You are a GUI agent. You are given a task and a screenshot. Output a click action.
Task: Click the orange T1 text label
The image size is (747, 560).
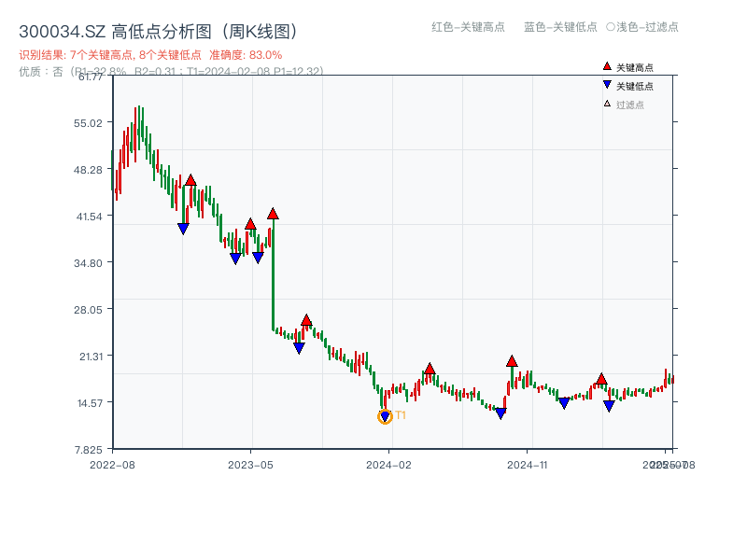(401, 415)
